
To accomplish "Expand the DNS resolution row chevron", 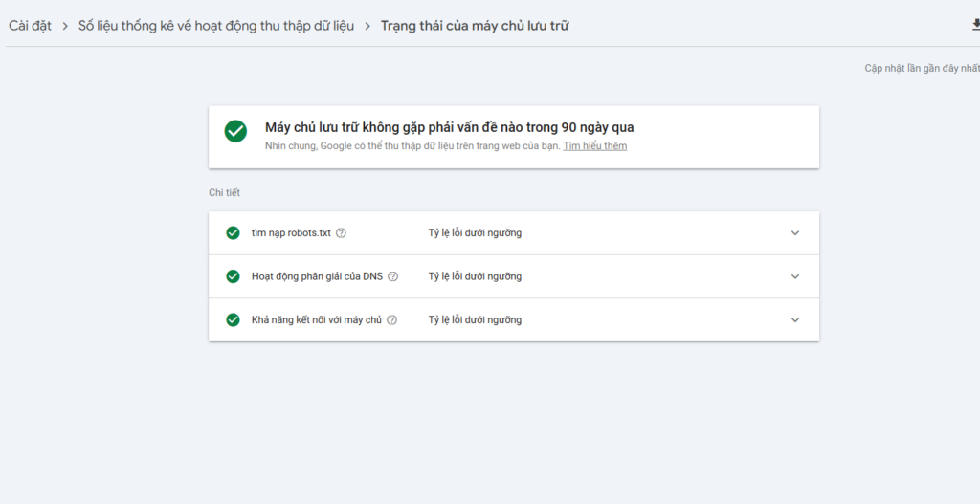I will coord(794,276).
